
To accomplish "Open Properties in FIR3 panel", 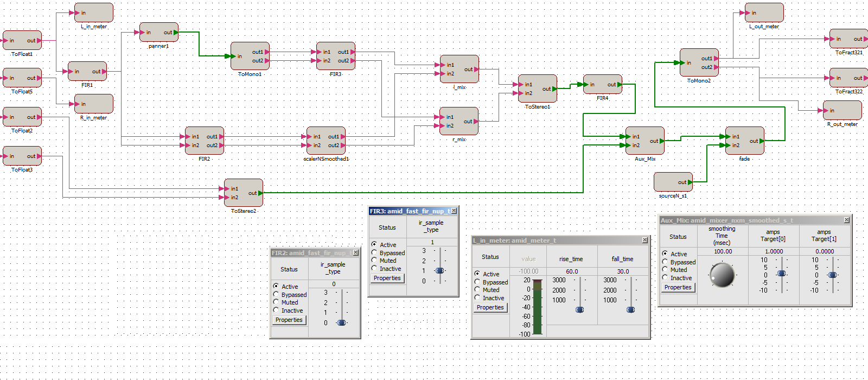I will click(x=387, y=278).
